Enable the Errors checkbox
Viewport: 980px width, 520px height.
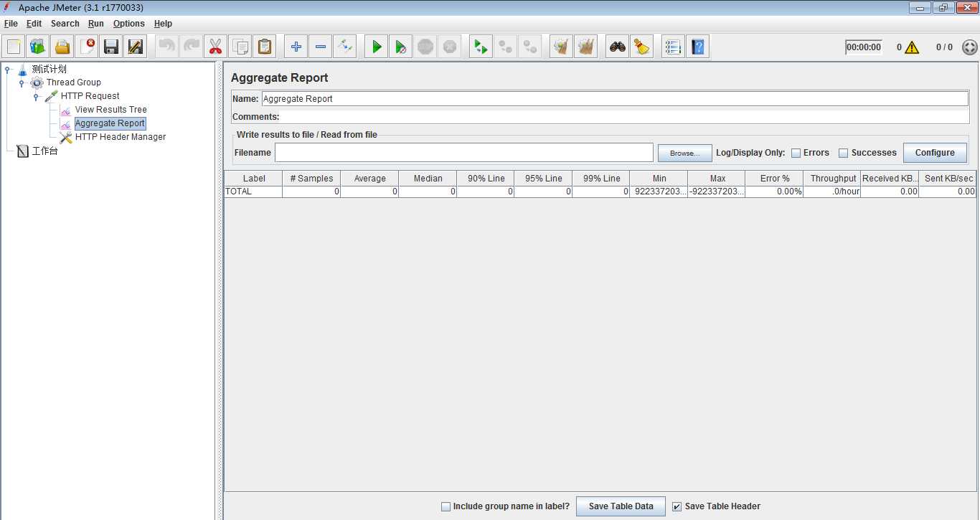(796, 153)
